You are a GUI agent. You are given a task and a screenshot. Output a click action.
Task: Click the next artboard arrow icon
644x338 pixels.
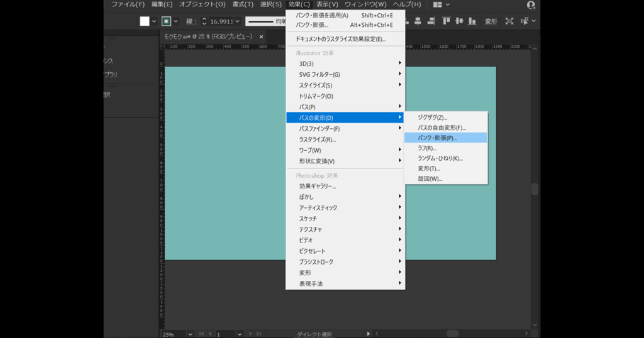250,334
